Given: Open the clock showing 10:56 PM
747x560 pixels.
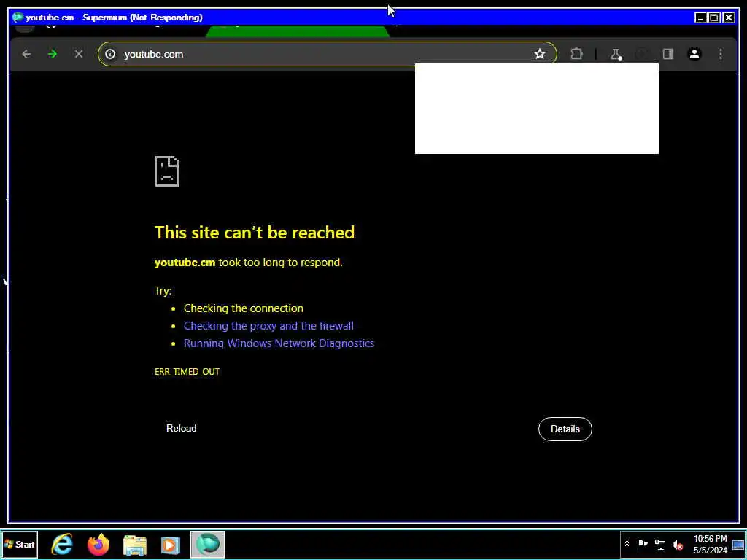Looking at the screenshot, I should coord(711,544).
